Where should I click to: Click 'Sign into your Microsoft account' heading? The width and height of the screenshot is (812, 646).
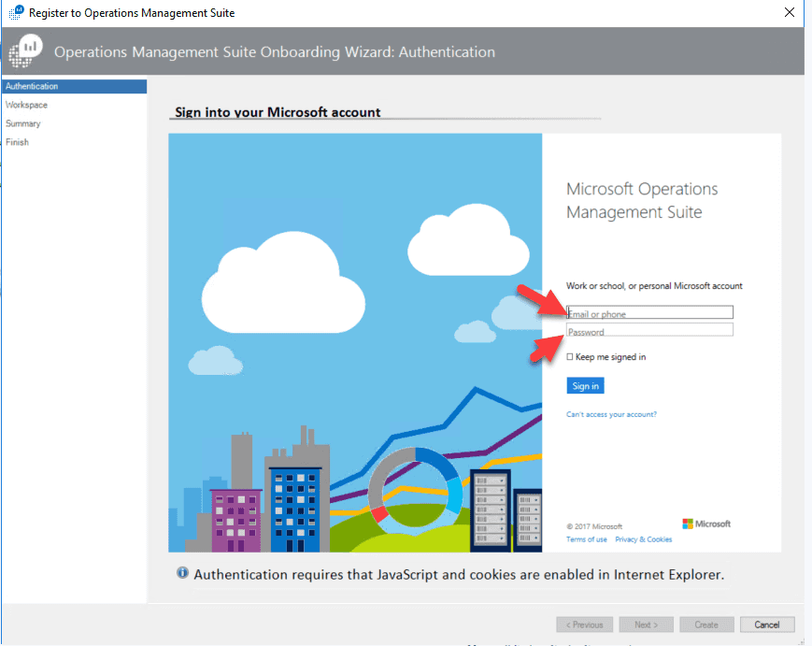click(x=278, y=112)
